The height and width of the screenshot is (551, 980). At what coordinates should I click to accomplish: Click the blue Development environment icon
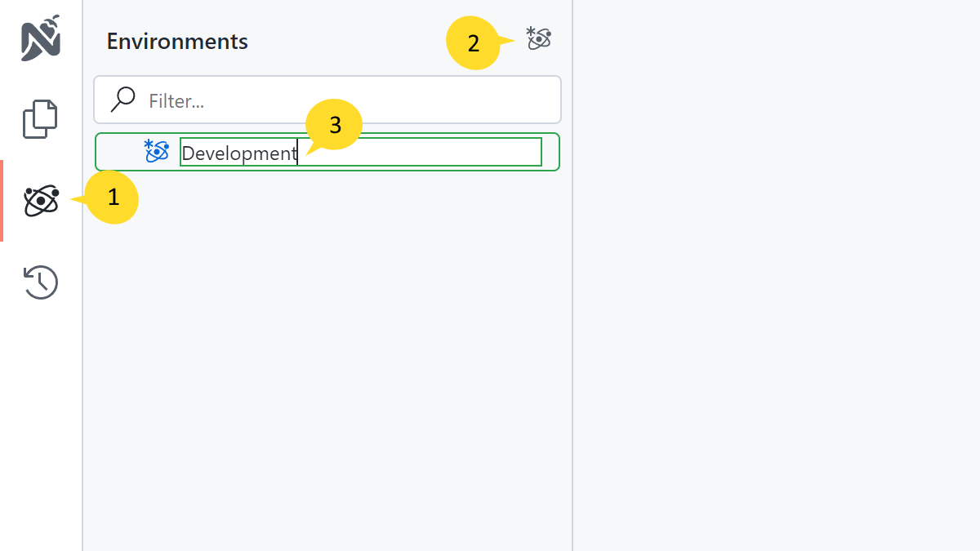(x=156, y=151)
